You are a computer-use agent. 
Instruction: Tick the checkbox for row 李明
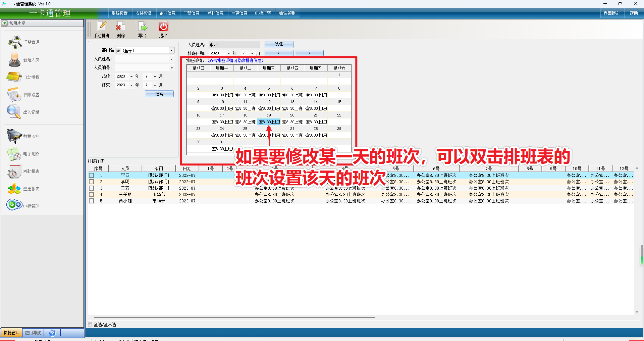(x=91, y=182)
